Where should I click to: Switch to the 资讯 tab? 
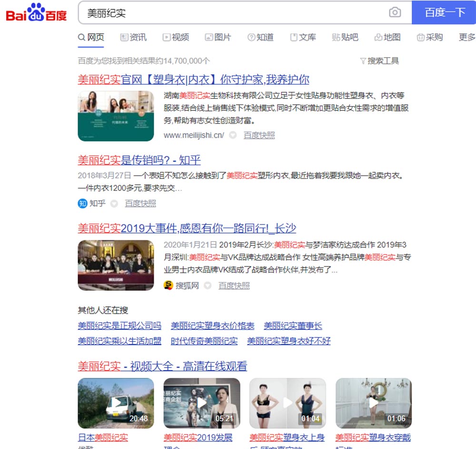133,37
